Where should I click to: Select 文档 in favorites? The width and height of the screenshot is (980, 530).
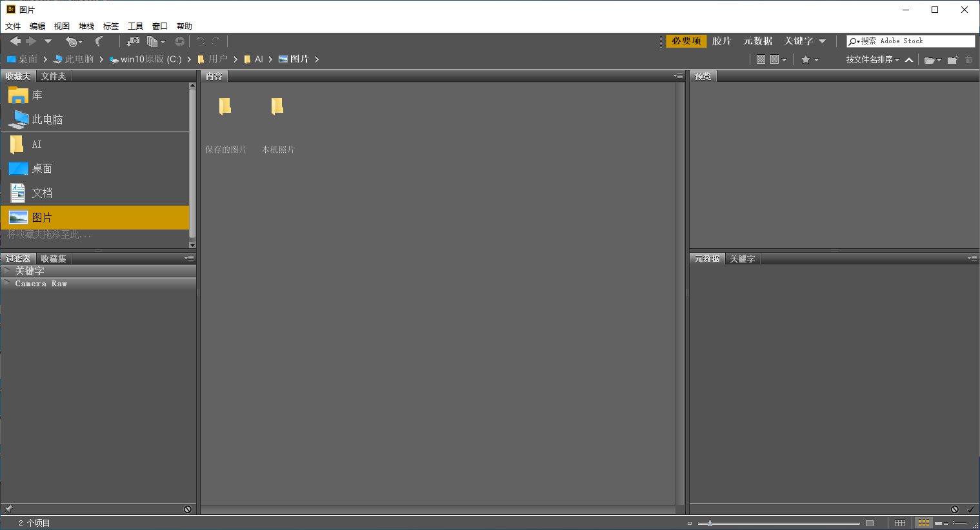pos(95,193)
